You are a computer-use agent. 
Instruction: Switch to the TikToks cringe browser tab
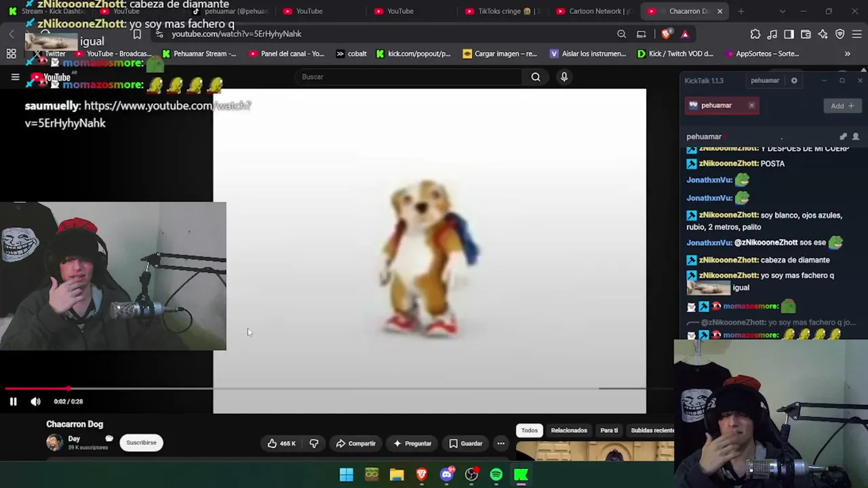click(x=502, y=11)
